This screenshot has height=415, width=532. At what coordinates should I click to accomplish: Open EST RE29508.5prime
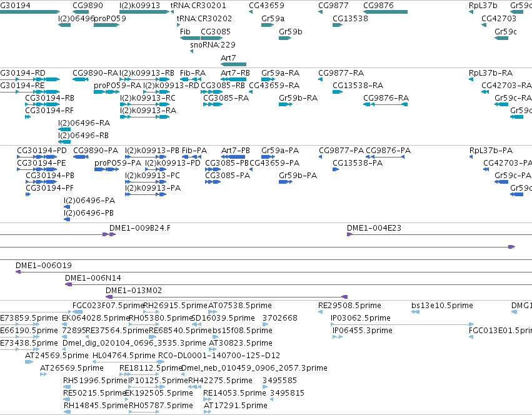pyautogui.click(x=349, y=306)
